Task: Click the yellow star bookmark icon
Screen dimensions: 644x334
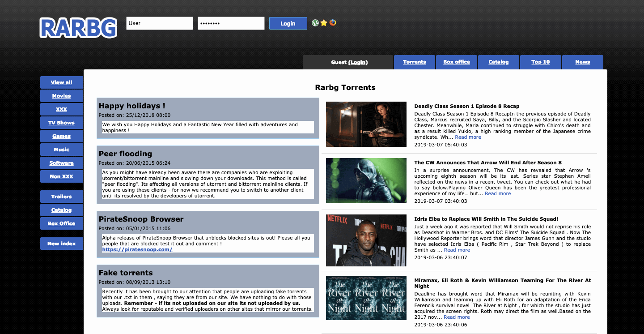Action: point(324,23)
